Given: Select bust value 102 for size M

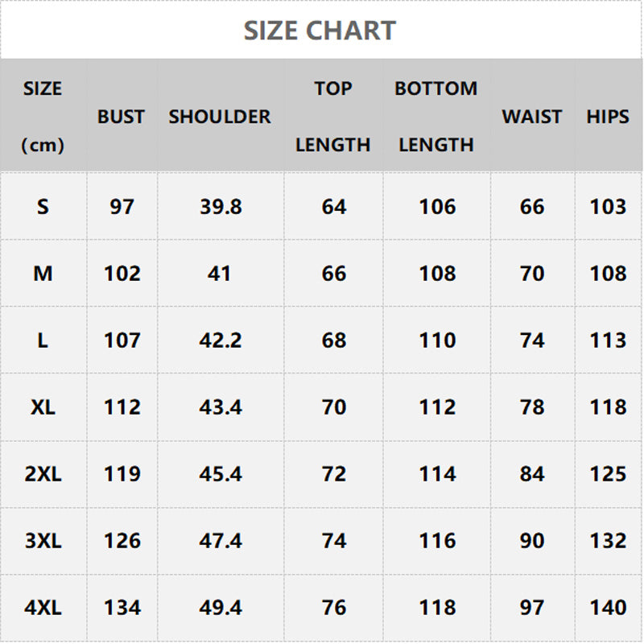Looking at the screenshot, I should pos(122,274).
